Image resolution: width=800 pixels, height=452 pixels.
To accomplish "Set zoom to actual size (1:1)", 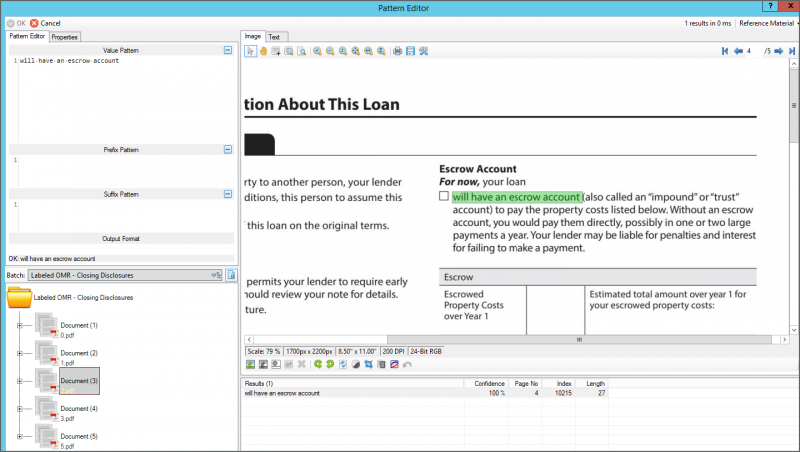I will pyautogui.click(x=343, y=51).
